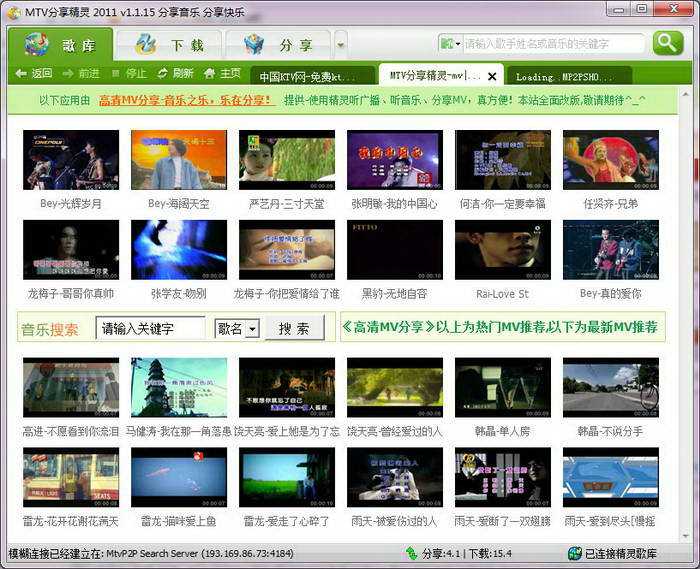Click the app icon in the title bar
Viewport: 700px width, 569px height.
[x=13, y=12]
